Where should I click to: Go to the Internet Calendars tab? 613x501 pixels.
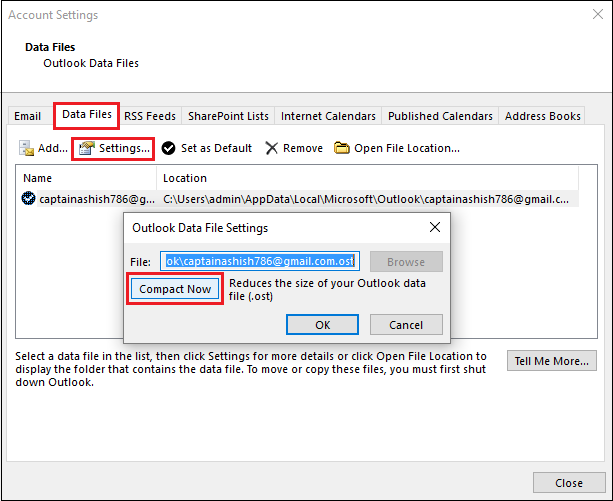click(x=328, y=116)
